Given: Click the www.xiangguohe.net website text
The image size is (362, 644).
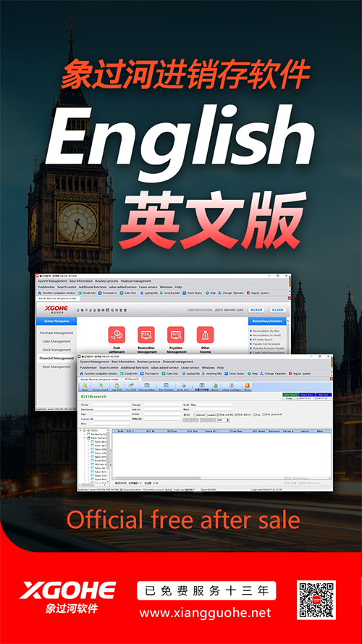Looking at the screenshot, I should [205, 613].
